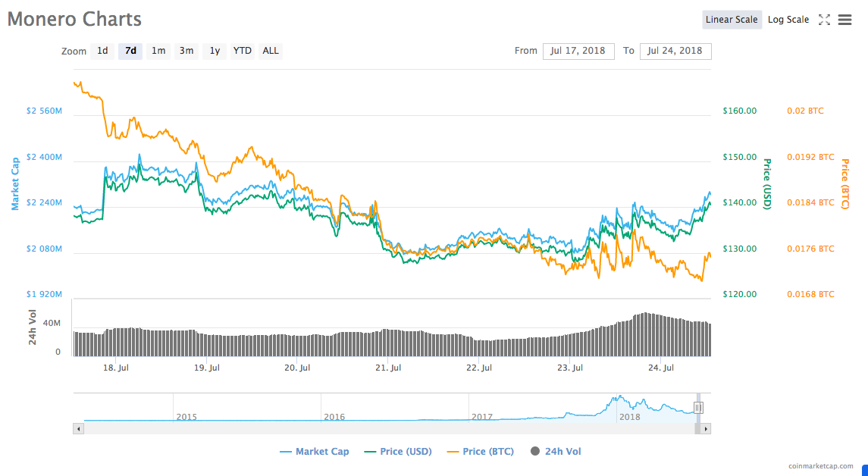Choose the 3m zoom option
Viewport: 868px width, 476px height.
click(186, 51)
